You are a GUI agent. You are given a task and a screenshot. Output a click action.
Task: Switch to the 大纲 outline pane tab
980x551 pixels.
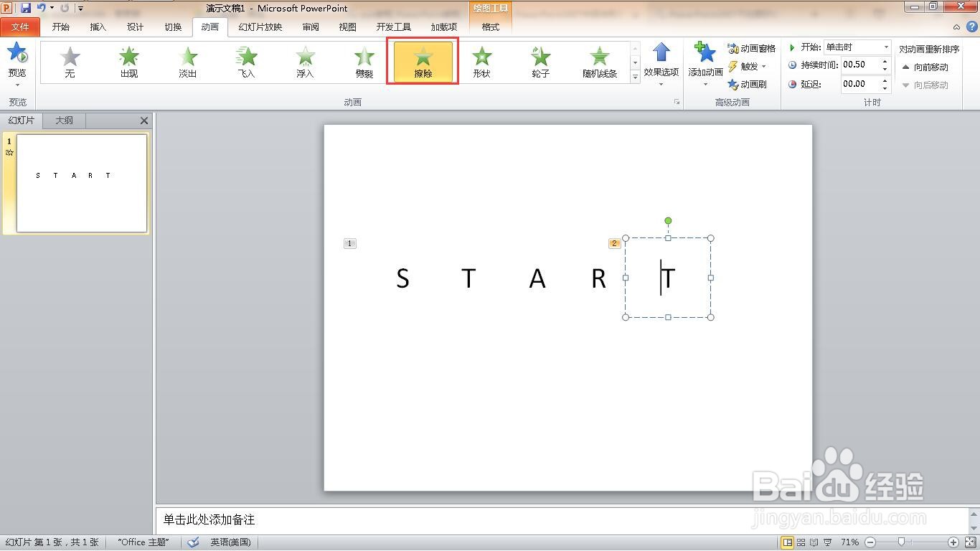pos(65,121)
